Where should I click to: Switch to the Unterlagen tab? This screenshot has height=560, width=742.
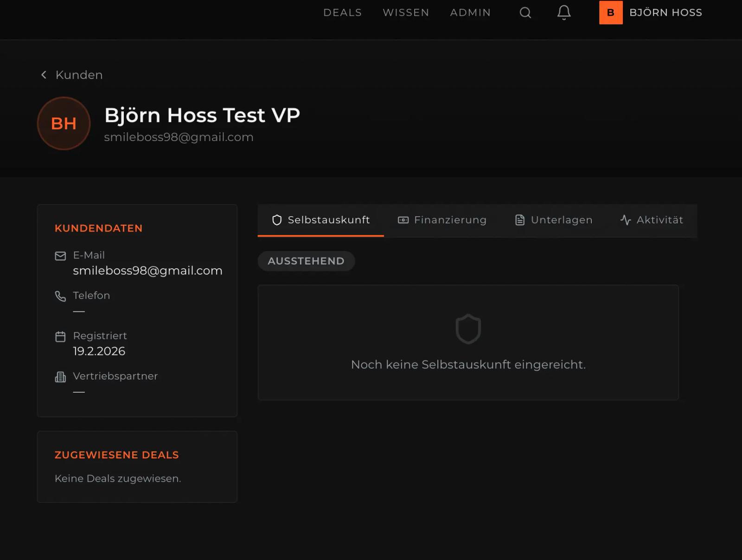554,220
